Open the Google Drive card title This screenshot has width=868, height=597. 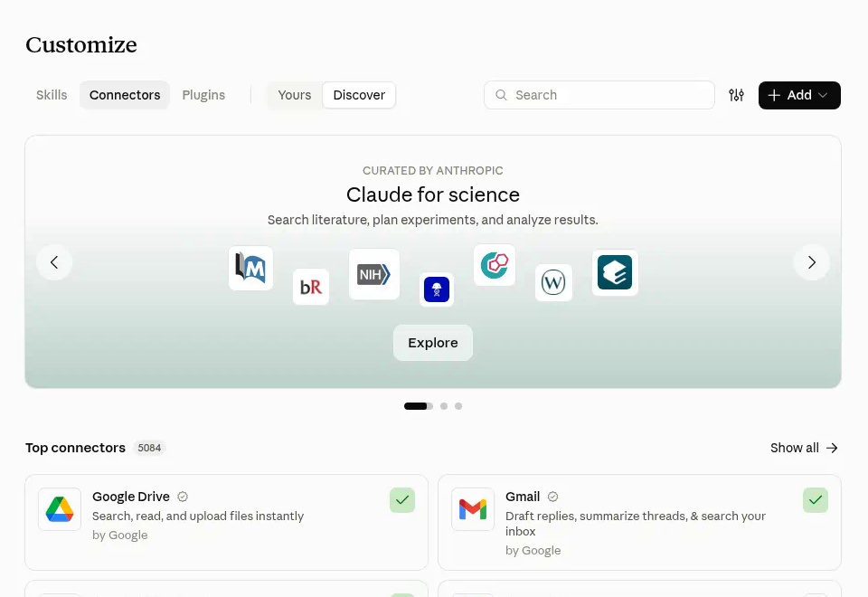(x=131, y=497)
